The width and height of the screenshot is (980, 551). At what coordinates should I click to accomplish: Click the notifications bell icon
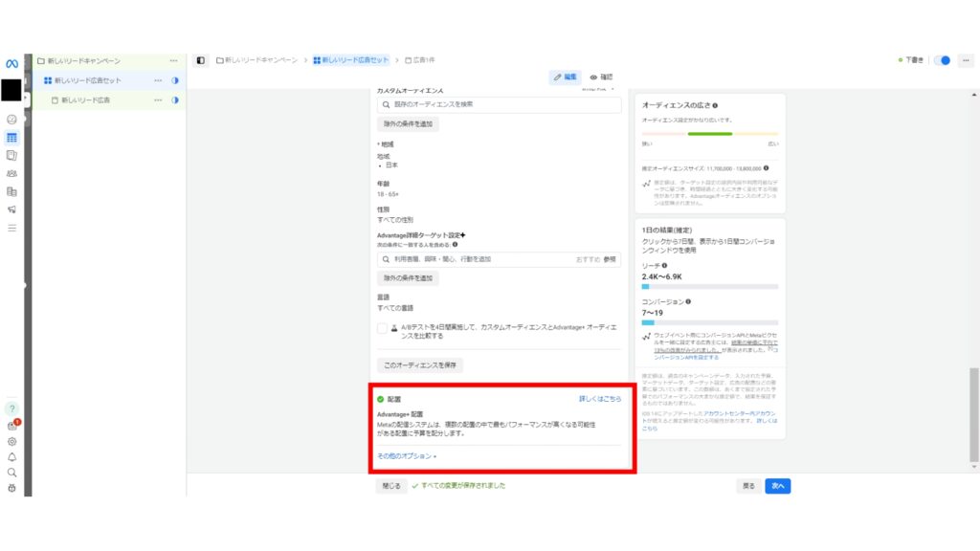tap(12, 456)
